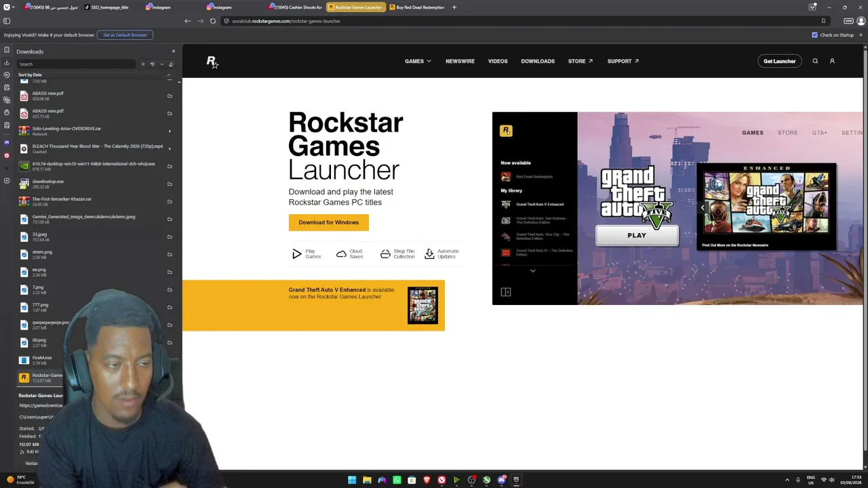Switch to the SEO_homepage_title tab

point(111,7)
